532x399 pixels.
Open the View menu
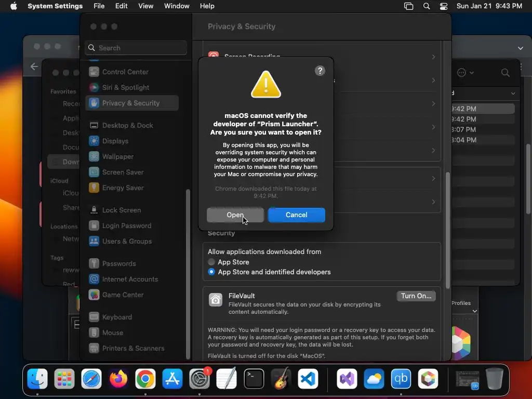point(145,6)
